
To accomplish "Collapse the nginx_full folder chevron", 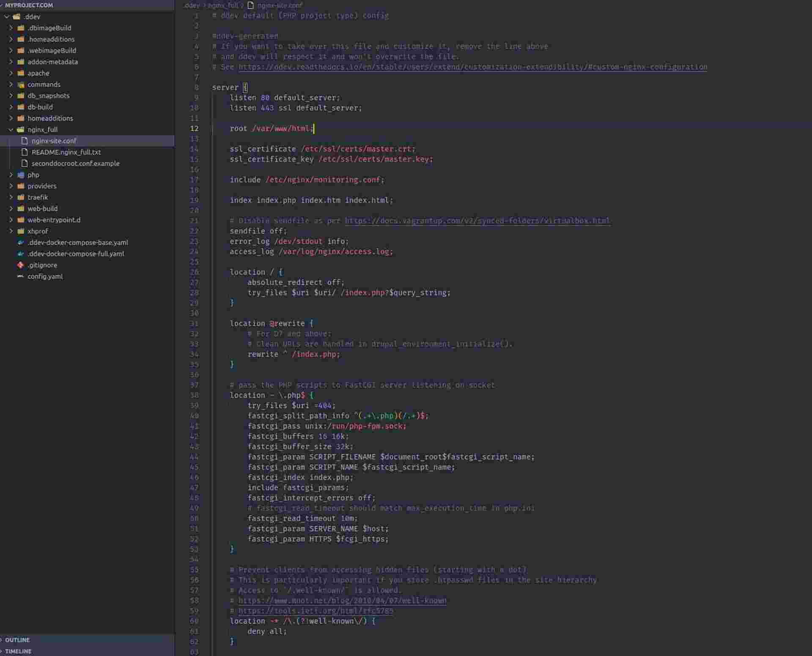I will [11, 130].
